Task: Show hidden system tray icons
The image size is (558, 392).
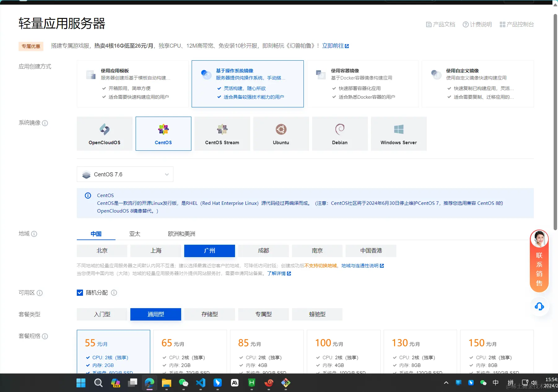Action: [x=446, y=383]
